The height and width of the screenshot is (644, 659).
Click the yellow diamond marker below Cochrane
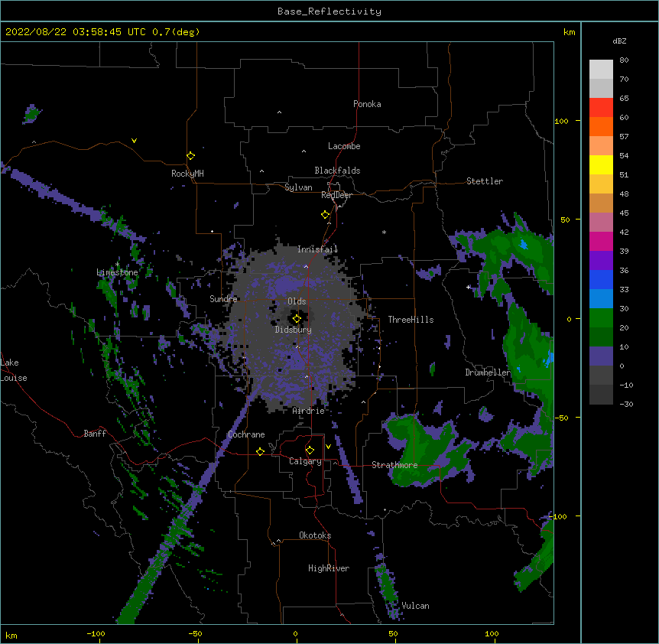pos(260,451)
